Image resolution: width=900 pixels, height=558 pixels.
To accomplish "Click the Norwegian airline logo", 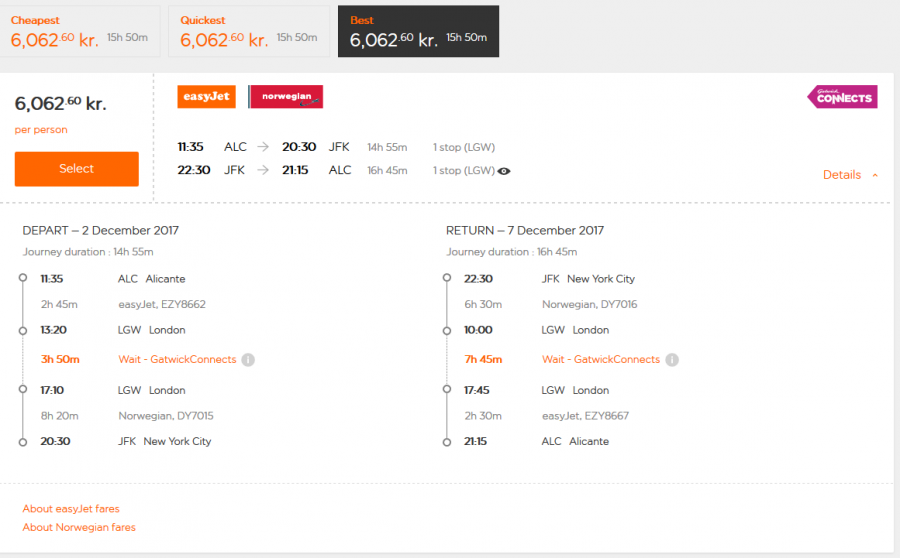I will (286, 97).
